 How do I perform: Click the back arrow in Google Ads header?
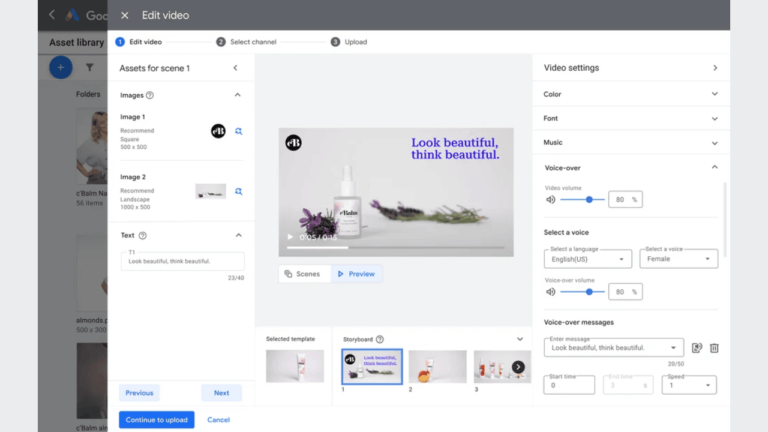coord(52,15)
